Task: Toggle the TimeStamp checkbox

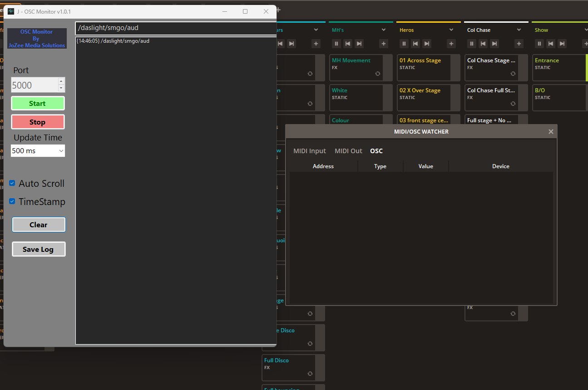Action: click(12, 201)
